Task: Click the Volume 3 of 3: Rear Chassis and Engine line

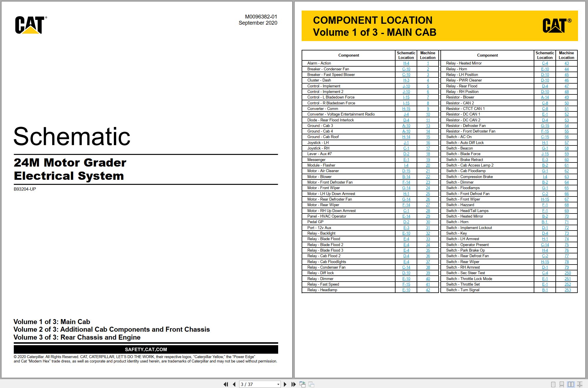Action: [77, 337]
